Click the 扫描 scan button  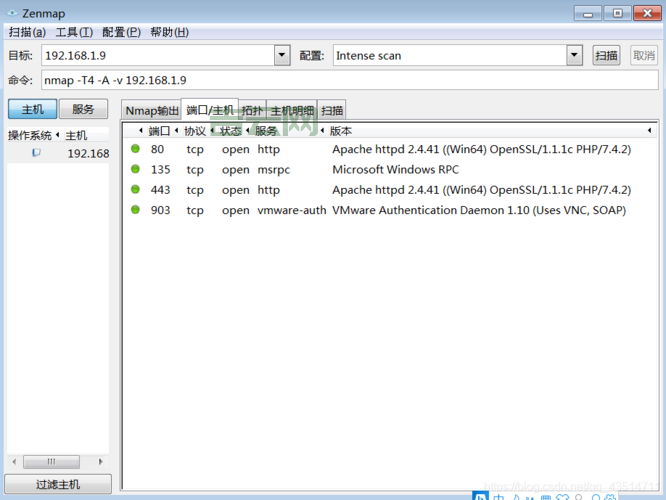(606, 56)
